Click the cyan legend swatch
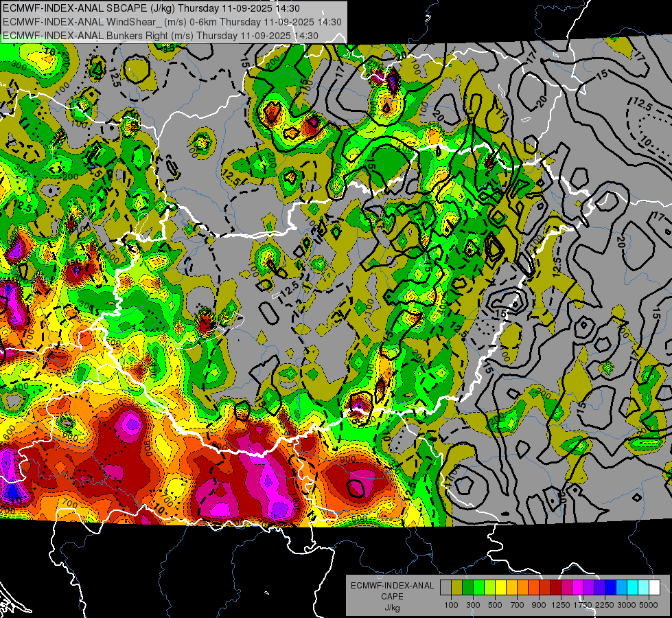The width and height of the screenshot is (672, 618). click(633, 588)
